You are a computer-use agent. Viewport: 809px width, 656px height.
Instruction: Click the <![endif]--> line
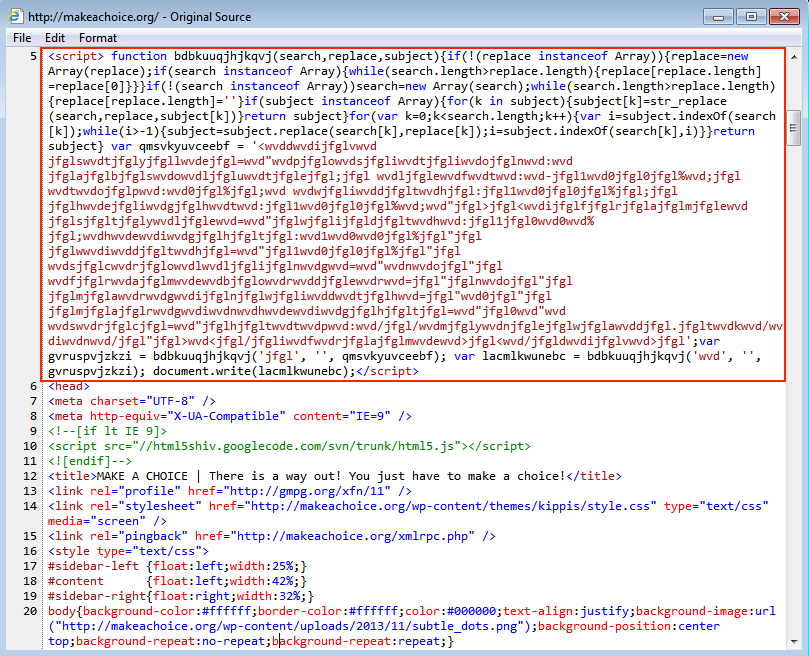click(x=90, y=461)
